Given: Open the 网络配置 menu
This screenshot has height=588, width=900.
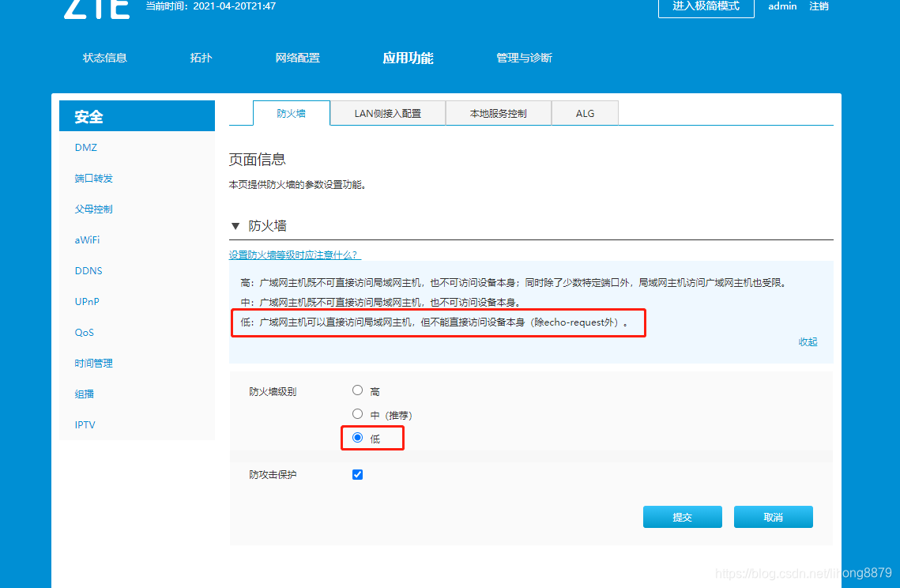Looking at the screenshot, I should point(297,57).
